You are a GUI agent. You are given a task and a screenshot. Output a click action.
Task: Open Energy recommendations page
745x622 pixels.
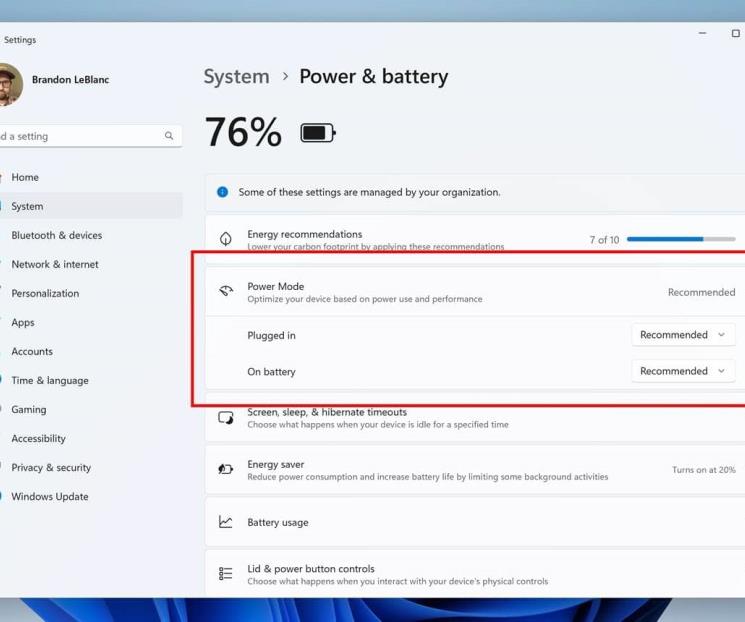475,239
